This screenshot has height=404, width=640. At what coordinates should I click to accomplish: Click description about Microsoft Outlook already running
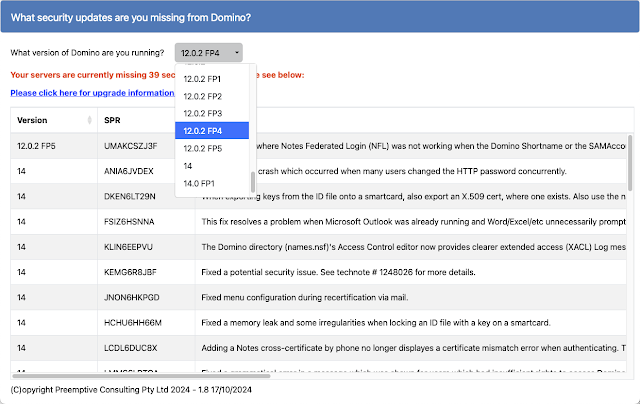[x=413, y=222]
